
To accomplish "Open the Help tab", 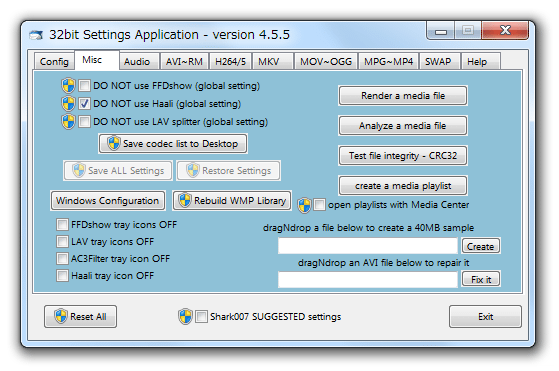I will 481,62.
